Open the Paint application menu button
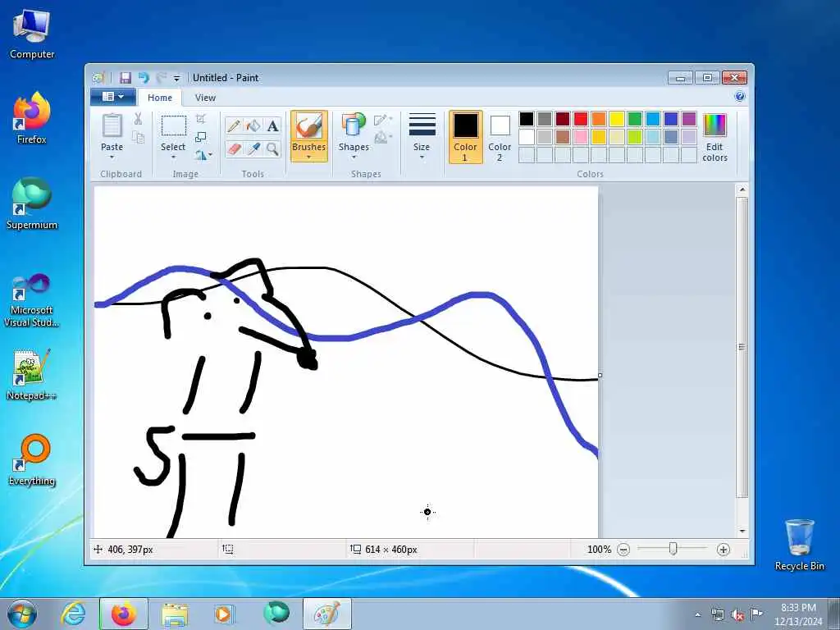The image size is (840, 630). pos(113,97)
